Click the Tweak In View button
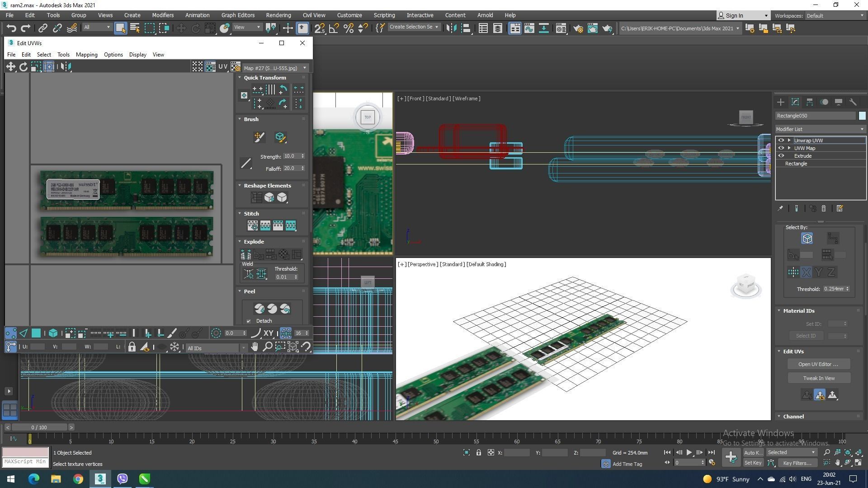 pos(819,378)
